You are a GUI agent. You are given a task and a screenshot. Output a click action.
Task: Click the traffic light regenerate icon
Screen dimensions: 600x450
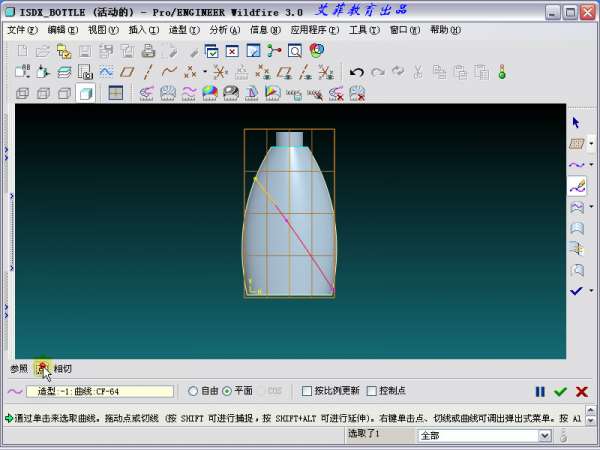(502, 72)
